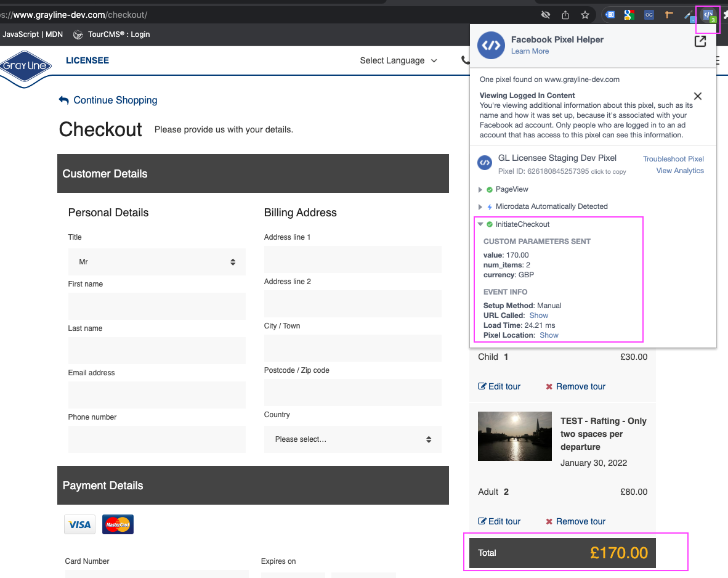This screenshot has width=728, height=578.
Task: Click the 'value: 170.00' parameter
Action: (x=506, y=255)
